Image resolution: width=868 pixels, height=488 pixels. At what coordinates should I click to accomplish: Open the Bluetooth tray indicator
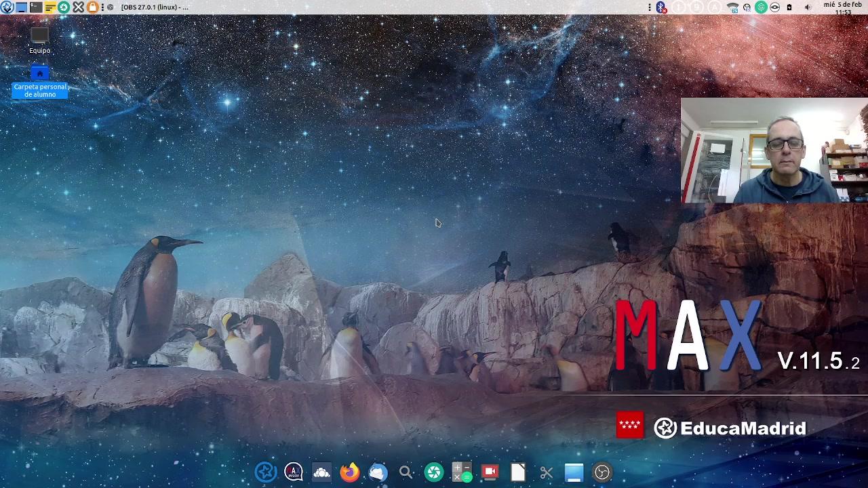tap(661, 7)
